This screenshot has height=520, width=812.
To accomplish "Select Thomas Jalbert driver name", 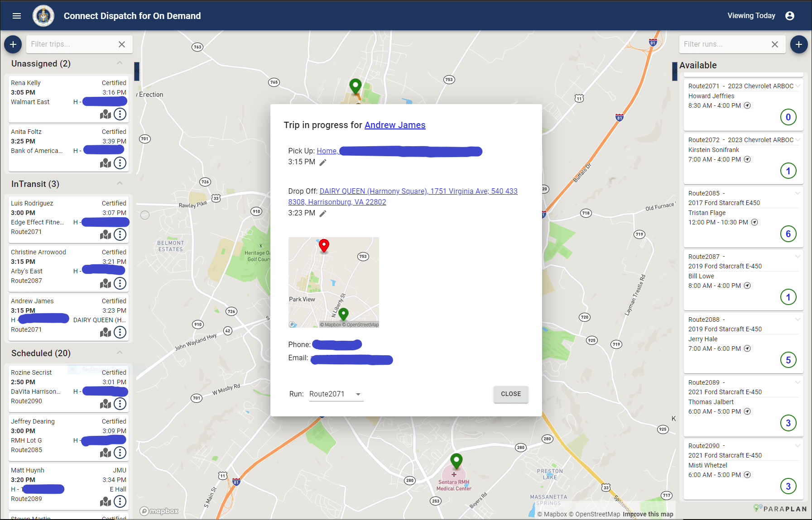I will tap(711, 402).
